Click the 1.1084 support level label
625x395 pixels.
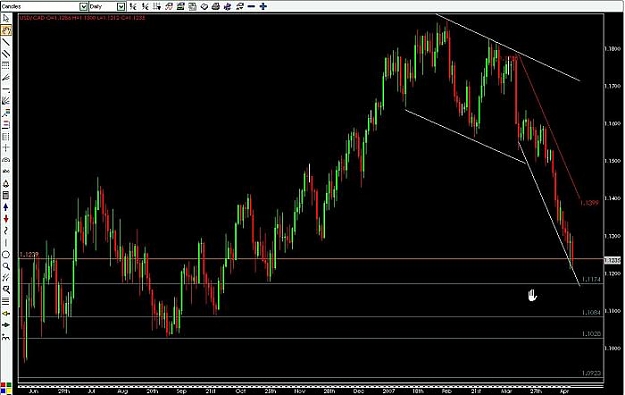pos(592,312)
